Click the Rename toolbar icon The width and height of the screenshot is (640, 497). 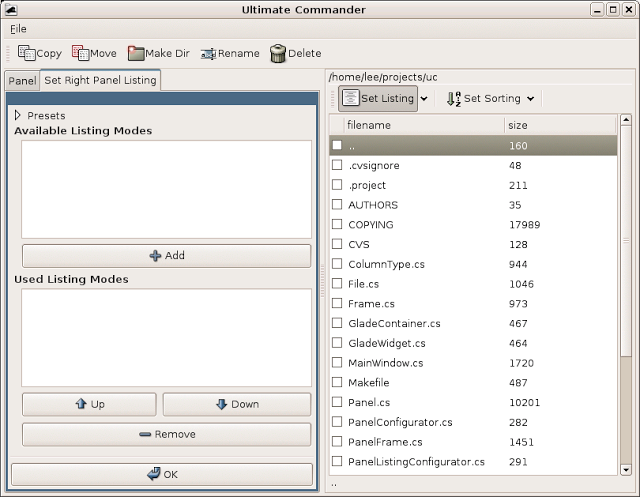click(x=209, y=53)
